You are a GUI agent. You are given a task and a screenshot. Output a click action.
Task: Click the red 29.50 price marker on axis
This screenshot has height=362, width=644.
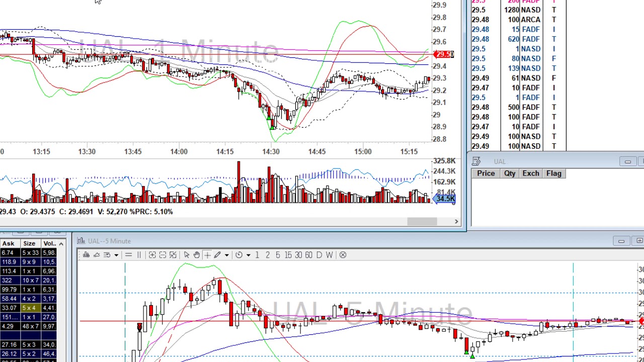(444, 54)
